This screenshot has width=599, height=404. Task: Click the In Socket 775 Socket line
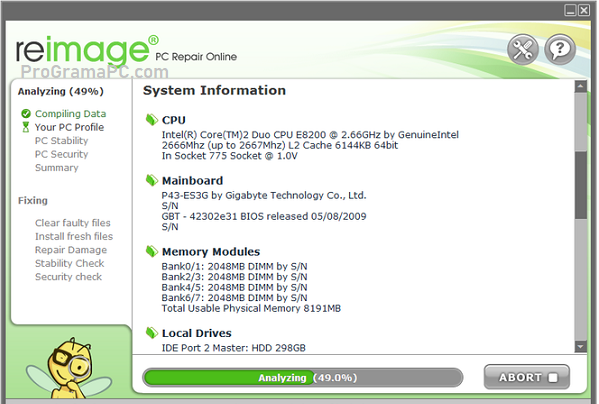(x=229, y=156)
